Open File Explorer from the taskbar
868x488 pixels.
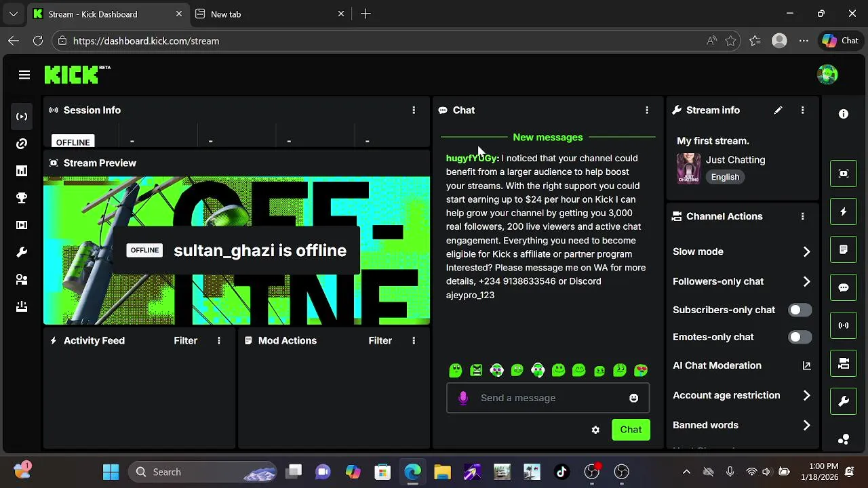tap(442, 472)
